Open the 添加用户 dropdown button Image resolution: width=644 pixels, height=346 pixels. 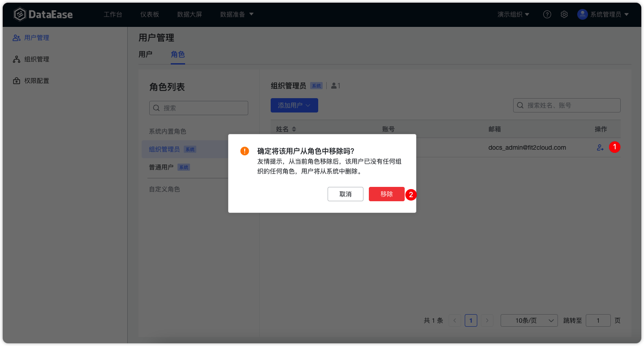(x=294, y=105)
